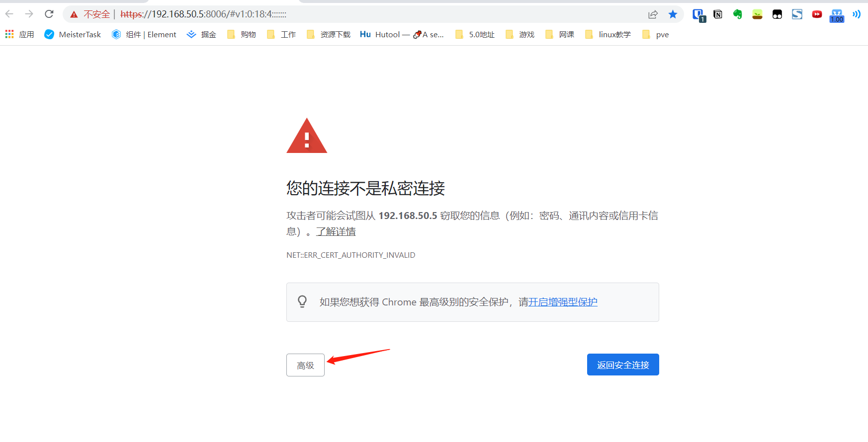Click the 高级 button
This screenshot has height=442, width=868.
tap(305, 365)
